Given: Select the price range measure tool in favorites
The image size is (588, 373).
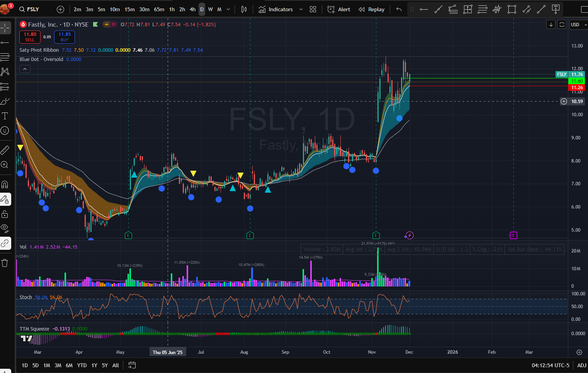Looking at the screenshot, I should (467, 9).
